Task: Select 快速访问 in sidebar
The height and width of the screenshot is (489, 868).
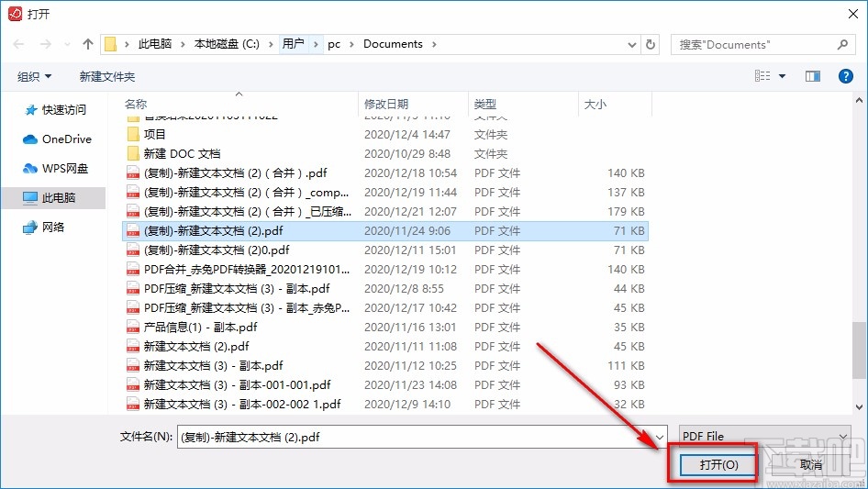Action: tap(54, 110)
